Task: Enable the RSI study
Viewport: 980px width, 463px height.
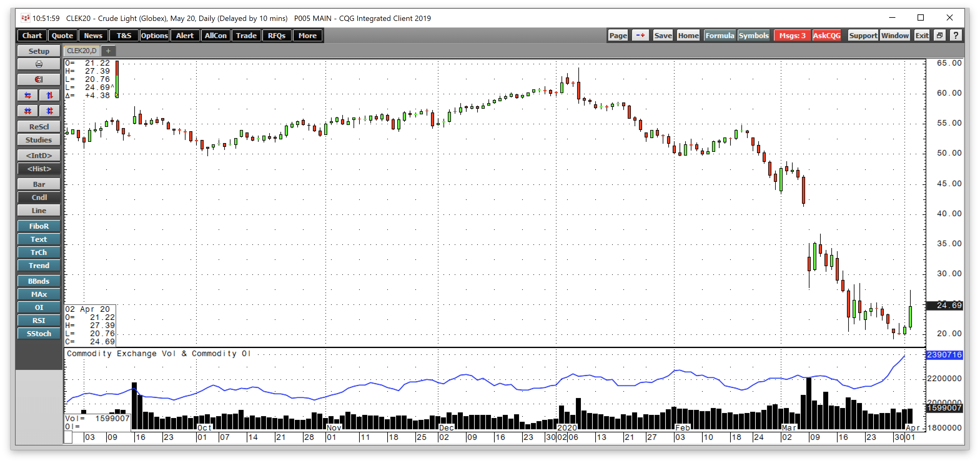Action: [x=38, y=320]
